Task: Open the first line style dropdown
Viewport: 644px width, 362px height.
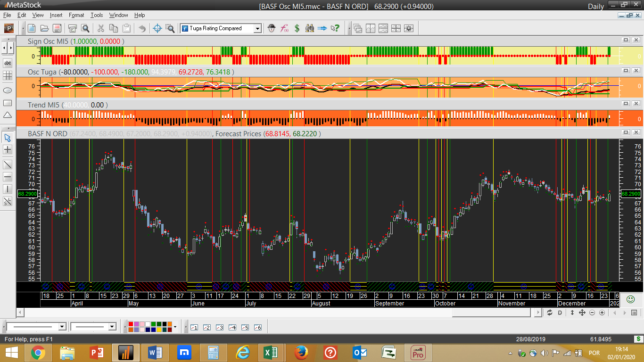Action: [x=62, y=327]
